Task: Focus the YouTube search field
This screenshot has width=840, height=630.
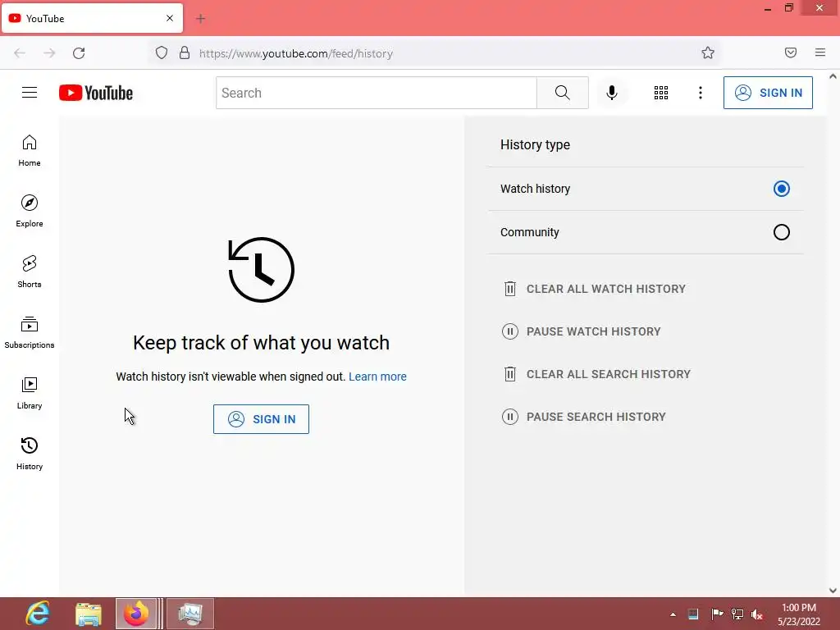Action: [376, 93]
